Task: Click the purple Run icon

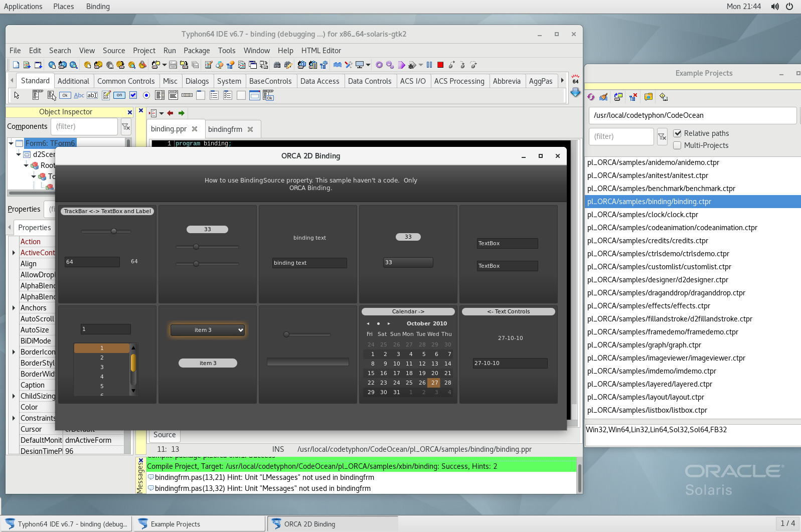Action: (401, 65)
